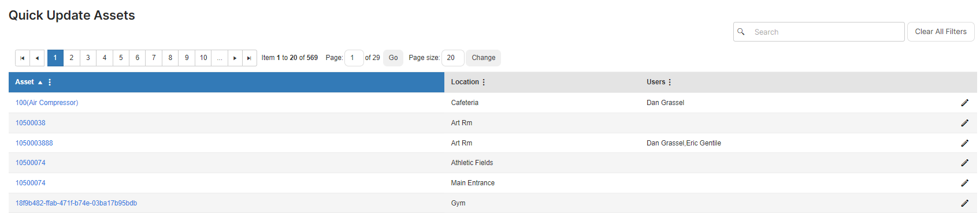Open the Asset column options menu
Image resolution: width=980 pixels, height=213 pixels.
[x=50, y=82]
